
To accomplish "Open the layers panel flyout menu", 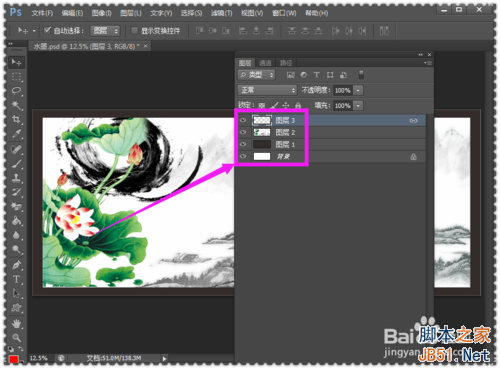I will pyautogui.click(x=428, y=63).
